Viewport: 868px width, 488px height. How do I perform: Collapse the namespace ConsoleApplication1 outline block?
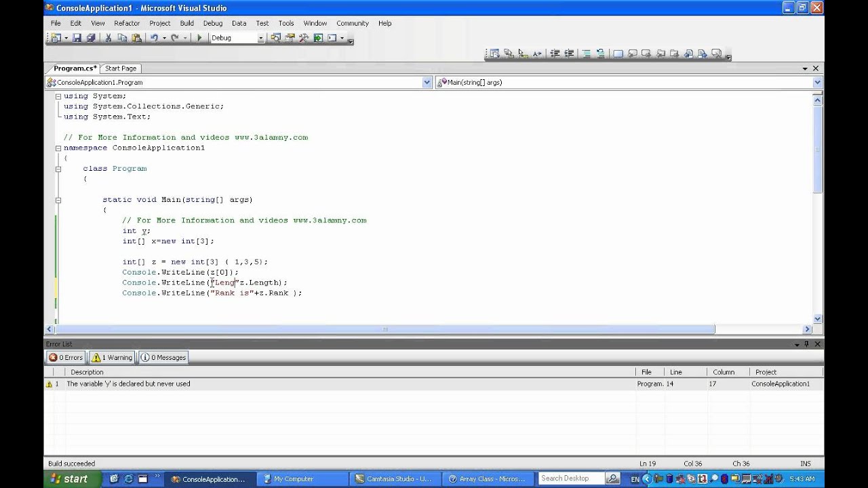point(58,148)
